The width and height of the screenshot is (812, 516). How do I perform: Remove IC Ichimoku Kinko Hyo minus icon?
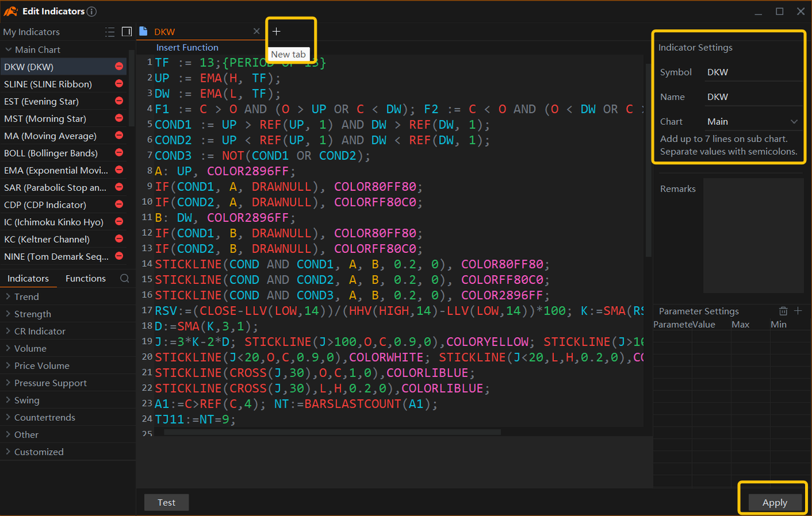pos(119,222)
